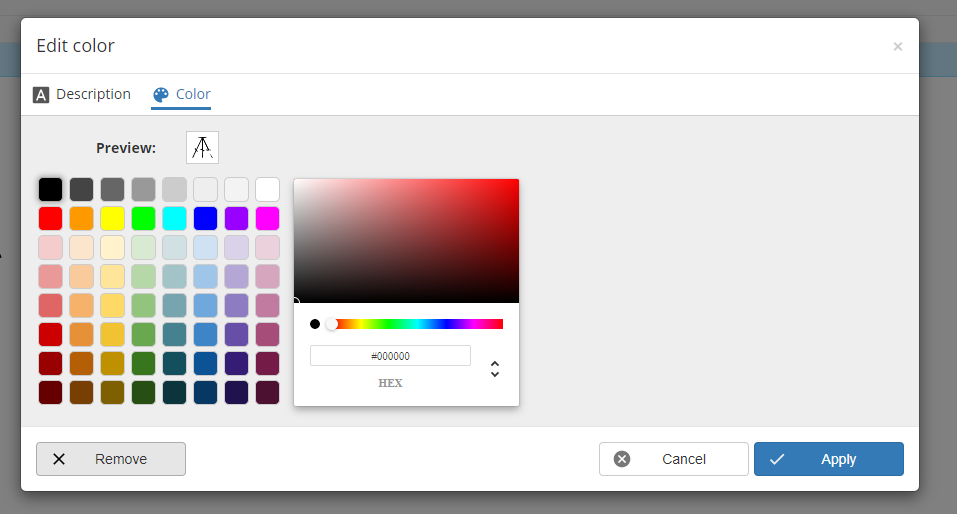Select the Color tab
The image size is (957, 514).
point(181,94)
